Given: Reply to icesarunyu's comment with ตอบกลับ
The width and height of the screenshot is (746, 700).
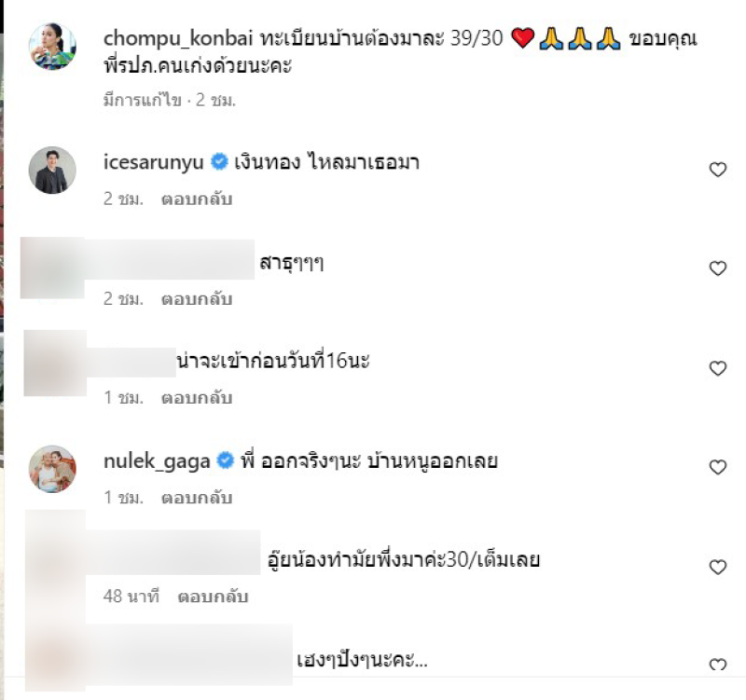Looking at the screenshot, I should 197,199.
